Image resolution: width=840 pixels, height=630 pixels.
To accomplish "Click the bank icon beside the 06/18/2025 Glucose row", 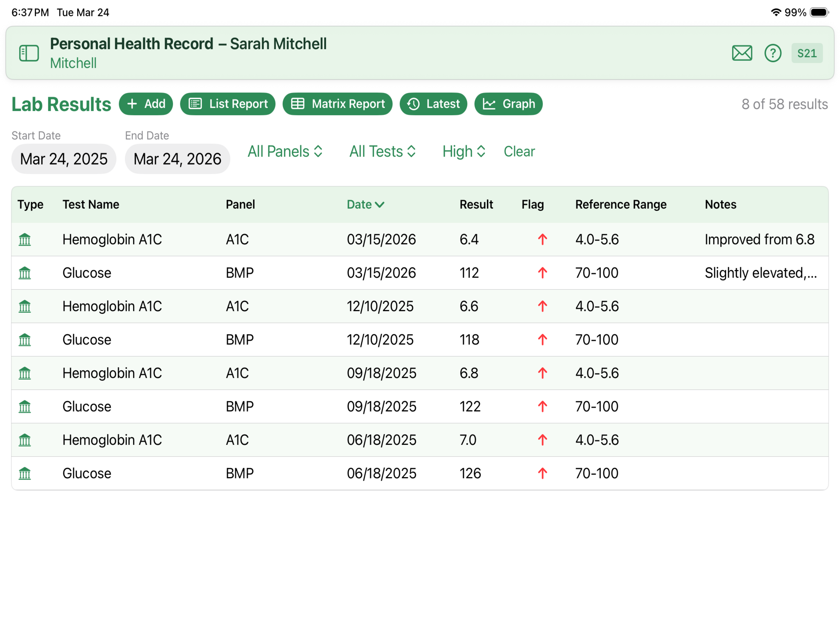I will (x=25, y=473).
